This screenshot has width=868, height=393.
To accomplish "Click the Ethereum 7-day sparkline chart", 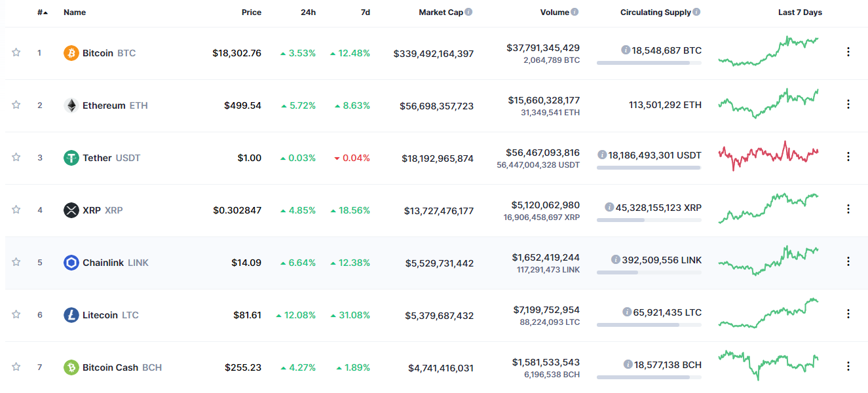I will (x=768, y=103).
